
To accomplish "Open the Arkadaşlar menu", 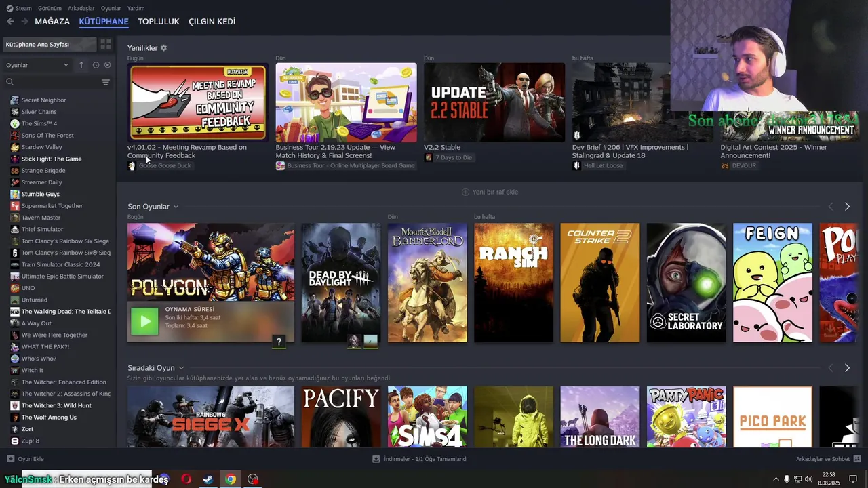I will [81, 8].
